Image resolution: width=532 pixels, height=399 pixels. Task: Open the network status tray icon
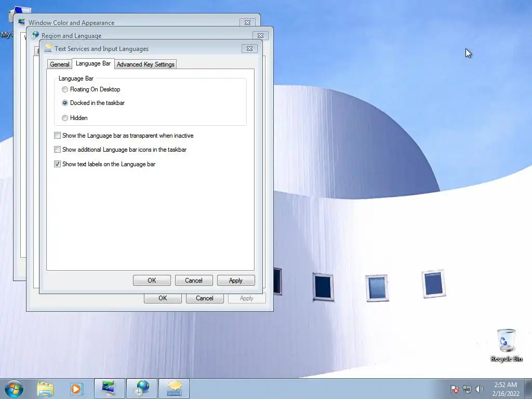pyautogui.click(x=467, y=390)
